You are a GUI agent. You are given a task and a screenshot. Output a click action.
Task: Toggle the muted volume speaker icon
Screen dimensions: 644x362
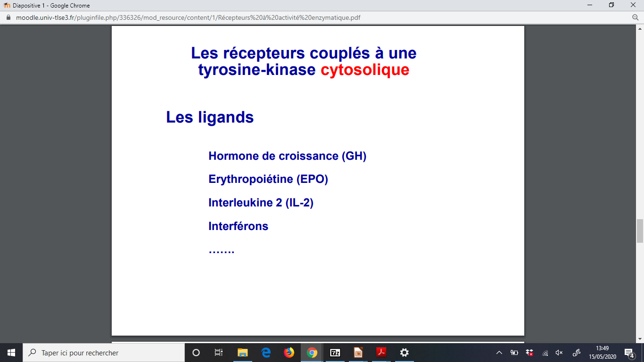tap(560, 353)
